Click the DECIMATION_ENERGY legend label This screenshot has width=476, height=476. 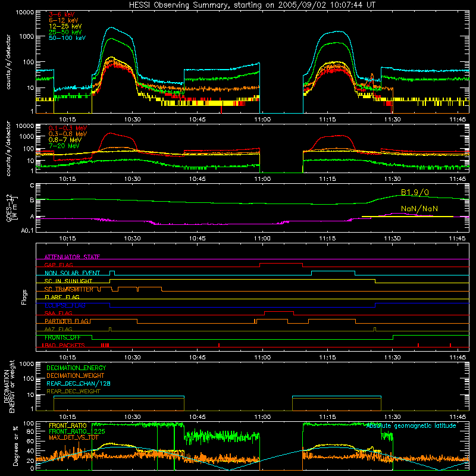76,368
